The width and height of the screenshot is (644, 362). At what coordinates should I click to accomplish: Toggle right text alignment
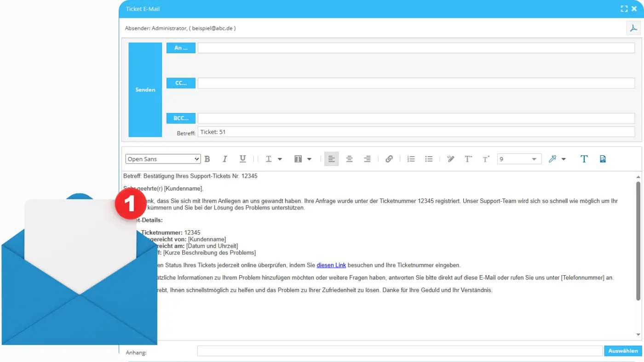(367, 158)
